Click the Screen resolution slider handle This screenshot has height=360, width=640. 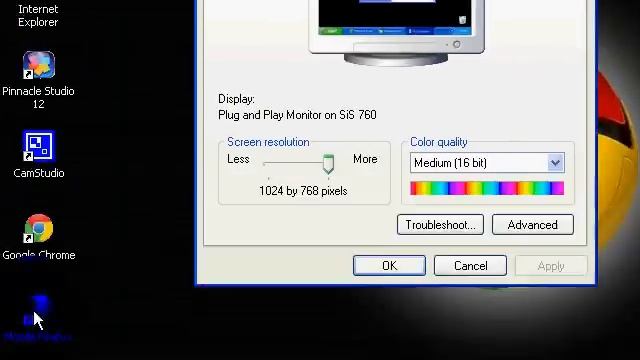[328, 164]
